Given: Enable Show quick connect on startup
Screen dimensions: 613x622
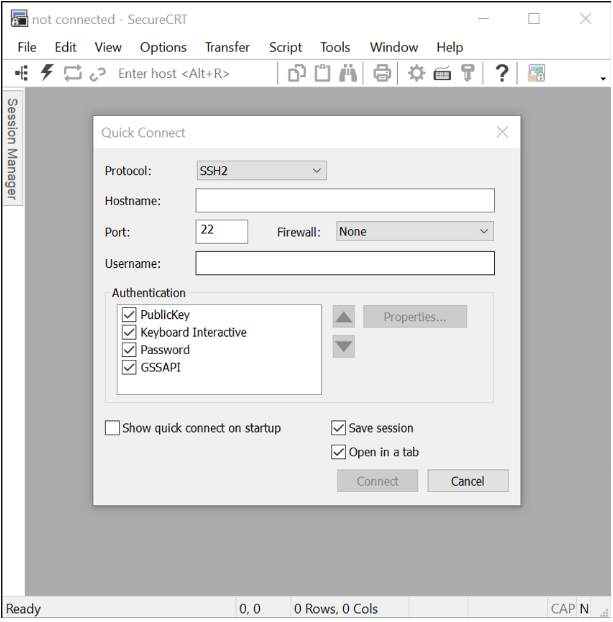Looking at the screenshot, I should coord(112,428).
